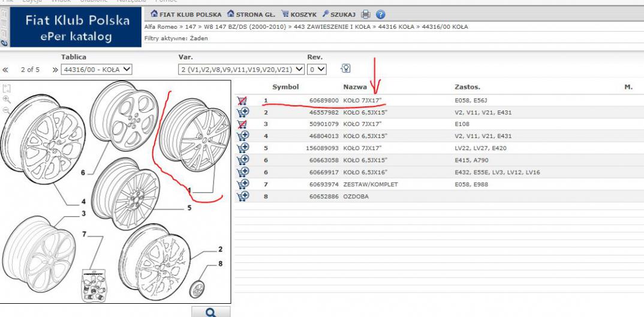Screen dimensions: 644x317
Task: Click the printer icon in top toolbar
Action: [366, 14]
